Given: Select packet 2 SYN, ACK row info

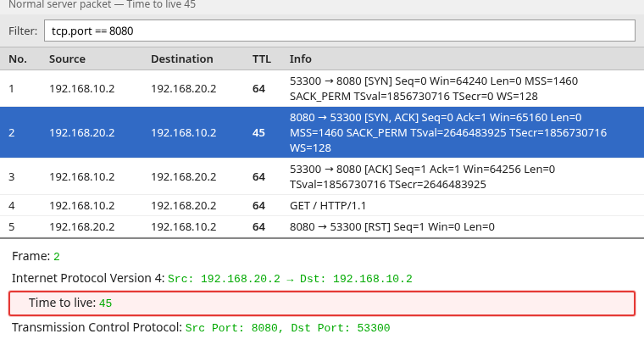Looking at the screenshot, I should click(x=448, y=133).
